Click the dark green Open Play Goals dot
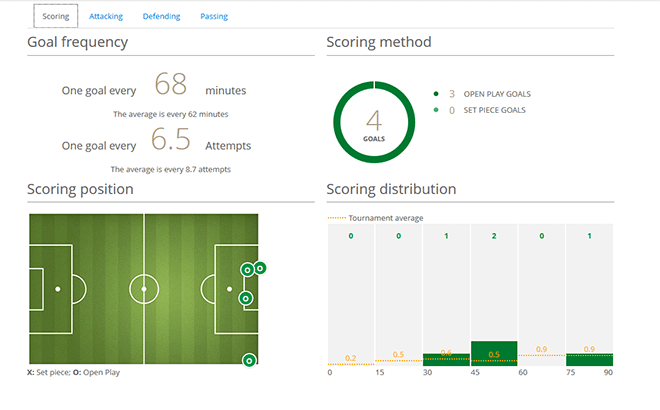The width and height of the screenshot is (660, 410). coord(436,94)
